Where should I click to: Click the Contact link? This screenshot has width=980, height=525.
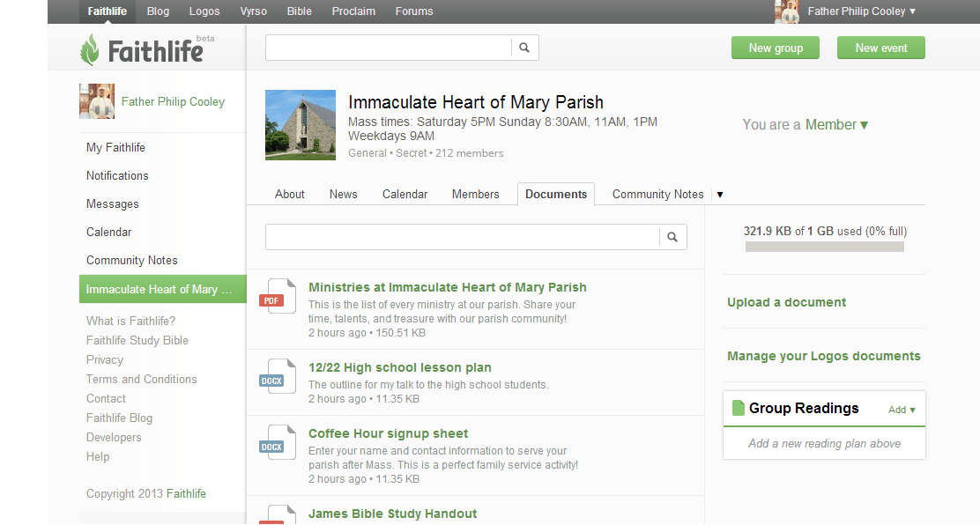106,399
